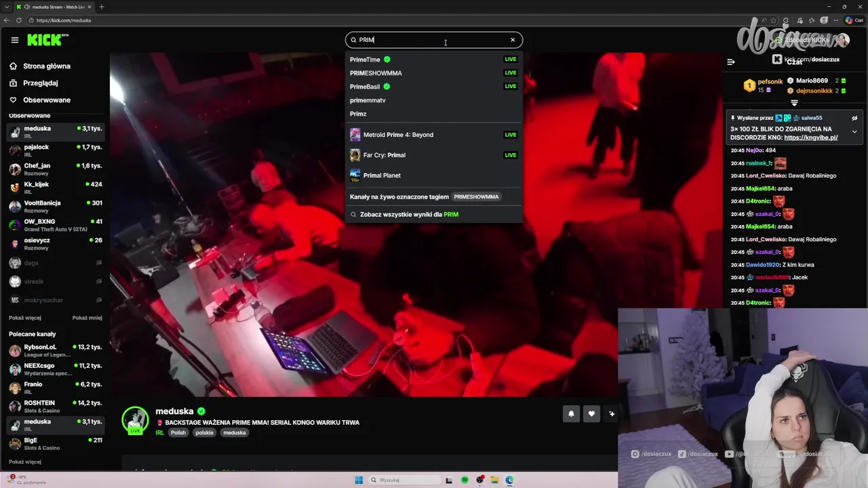Open NEEXcsgo recommended channel
The image size is (868, 488).
coord(56,369)
